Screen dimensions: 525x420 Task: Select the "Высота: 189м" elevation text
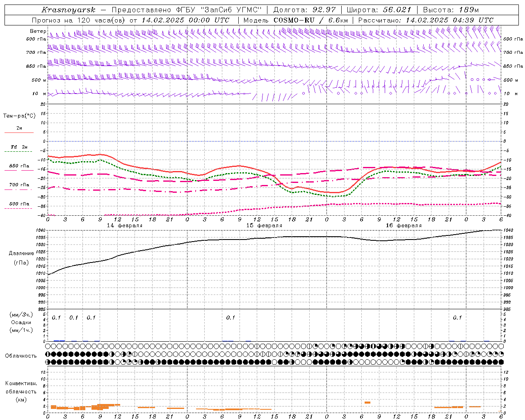tap(451, 10)
